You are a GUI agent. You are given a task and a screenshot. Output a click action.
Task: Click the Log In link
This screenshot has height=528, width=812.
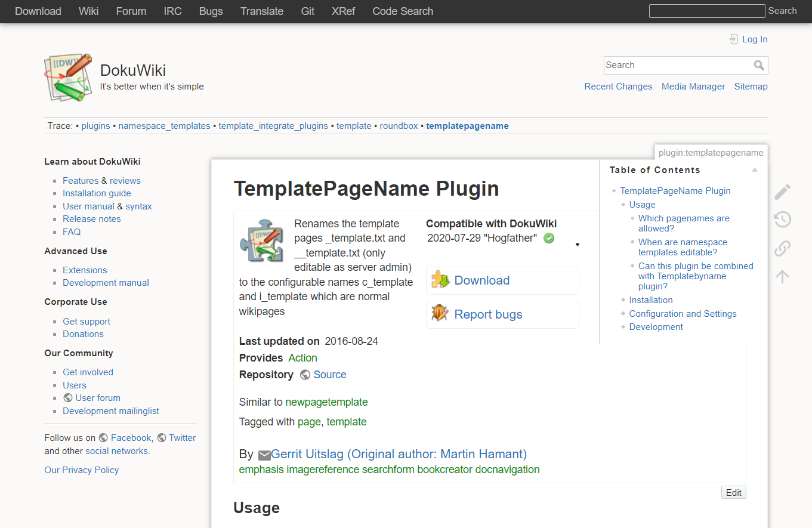pyautogui.click(x=755, y=39)
